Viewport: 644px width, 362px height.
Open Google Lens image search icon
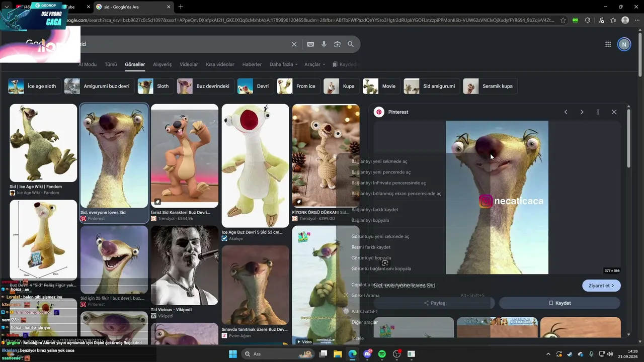(x=337, y=44)
